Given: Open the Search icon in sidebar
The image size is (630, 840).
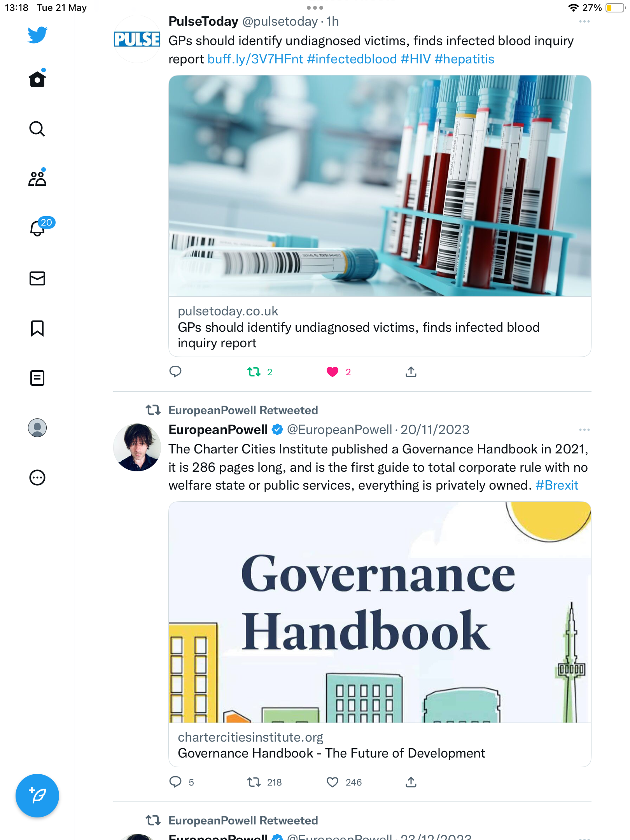Looking at the screenshot, I should click(37, 129).
